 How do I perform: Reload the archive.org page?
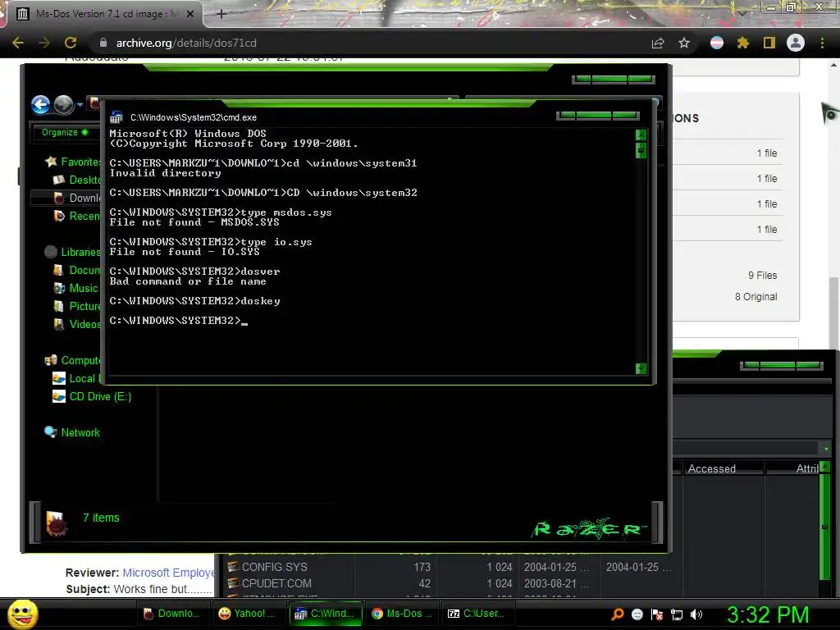(71, 43)
